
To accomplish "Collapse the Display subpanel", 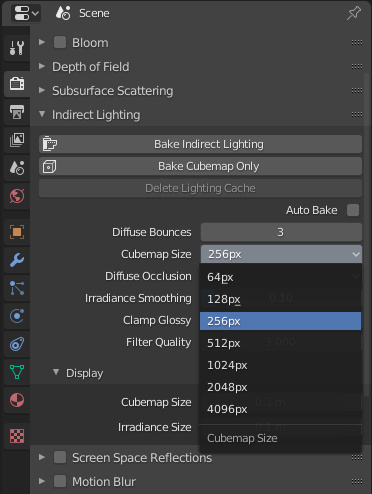I will (56, 373).
